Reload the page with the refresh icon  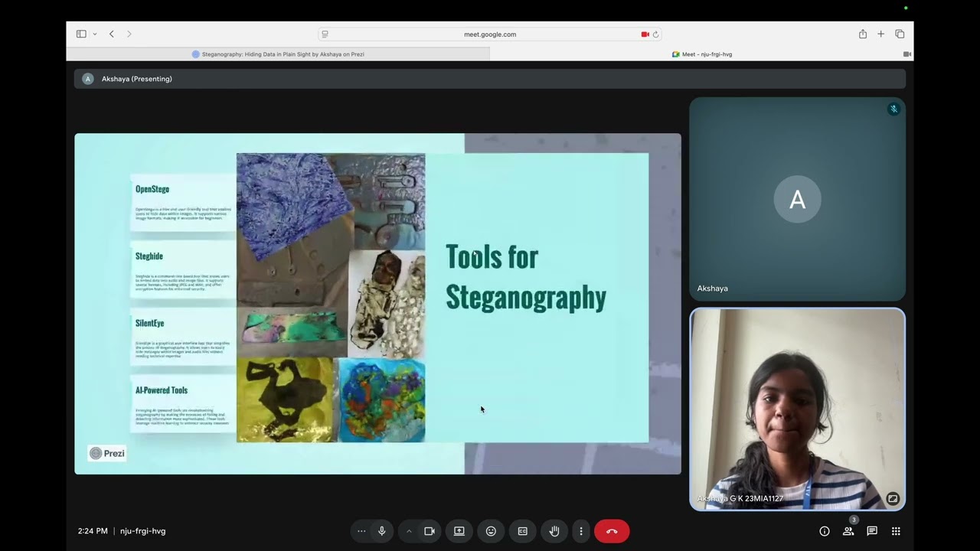[x=656, y=34]
